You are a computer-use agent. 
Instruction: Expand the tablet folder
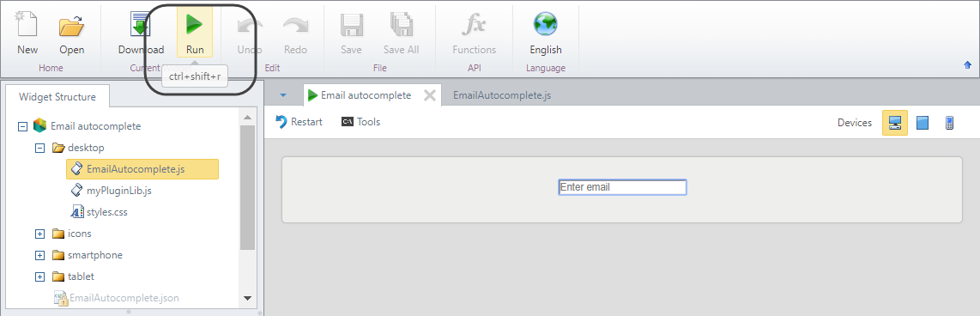click(x=40, y=276)
